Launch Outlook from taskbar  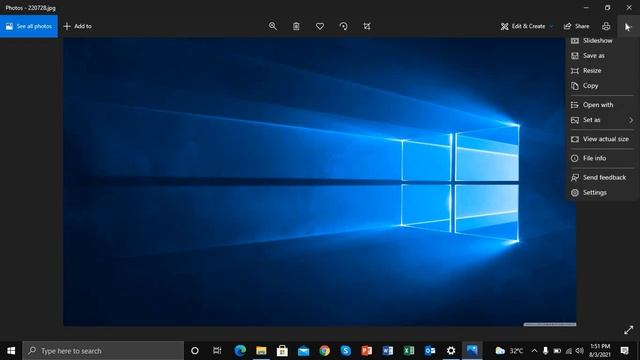(430, 351)
